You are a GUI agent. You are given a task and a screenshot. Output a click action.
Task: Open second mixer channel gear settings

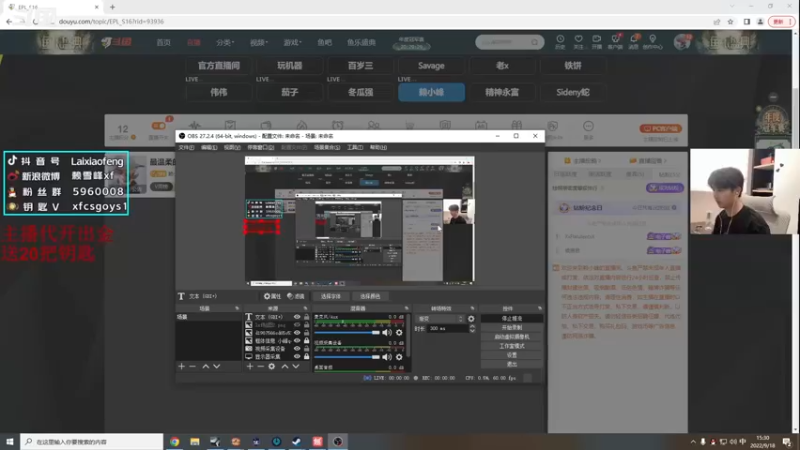click(x=399, y=357)
